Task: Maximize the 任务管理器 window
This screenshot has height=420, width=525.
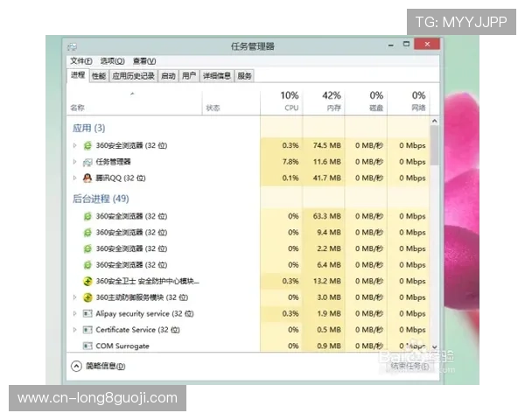Action: pyautogui.click(x=406, y=45)
